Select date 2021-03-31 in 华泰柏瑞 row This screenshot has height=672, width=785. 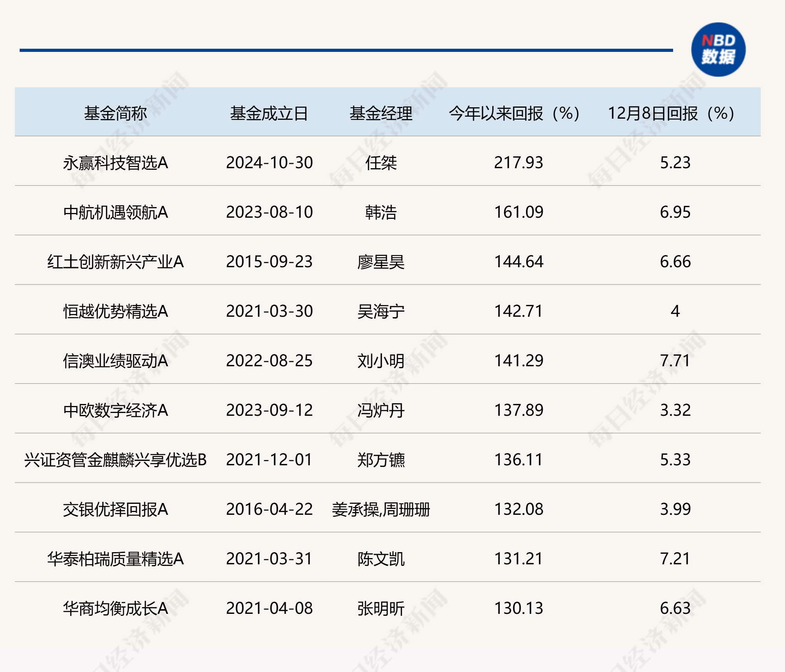pyautogui.click(x=269, y=559)
